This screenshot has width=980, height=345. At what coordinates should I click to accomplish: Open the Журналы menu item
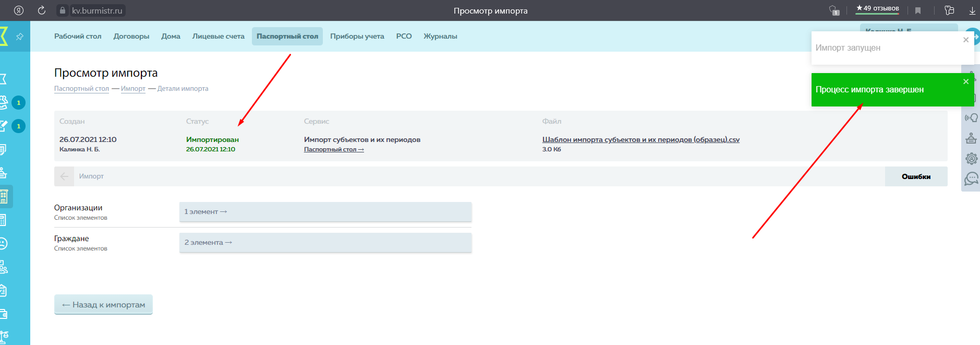(x=440, y=36)
